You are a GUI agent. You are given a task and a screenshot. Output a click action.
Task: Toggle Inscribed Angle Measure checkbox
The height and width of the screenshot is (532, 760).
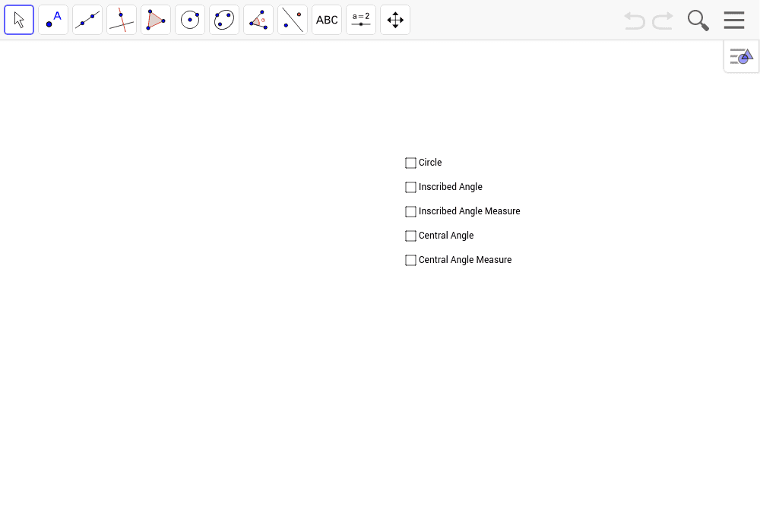pos(410,211)
